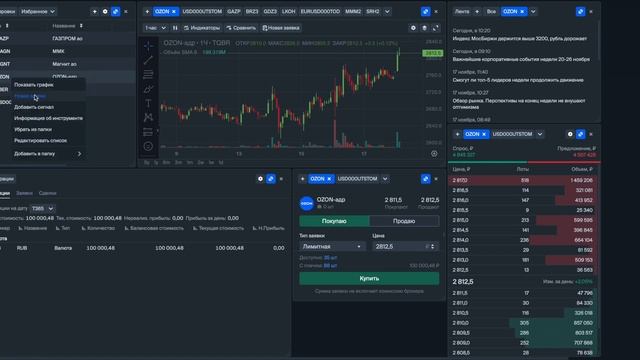The image size is (640, 360).
Task: Choose Добавить сигнал from context menu
Action: click(x=34, y=107)
